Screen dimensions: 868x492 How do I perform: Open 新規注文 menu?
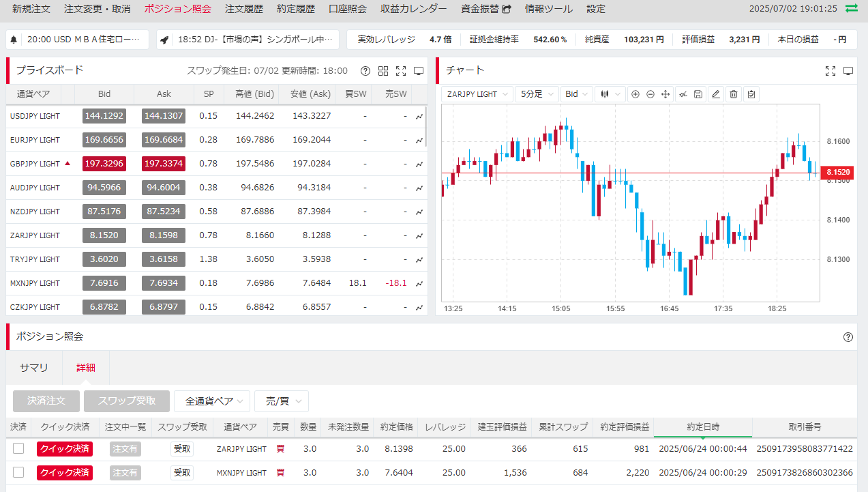tap(31, 10)
